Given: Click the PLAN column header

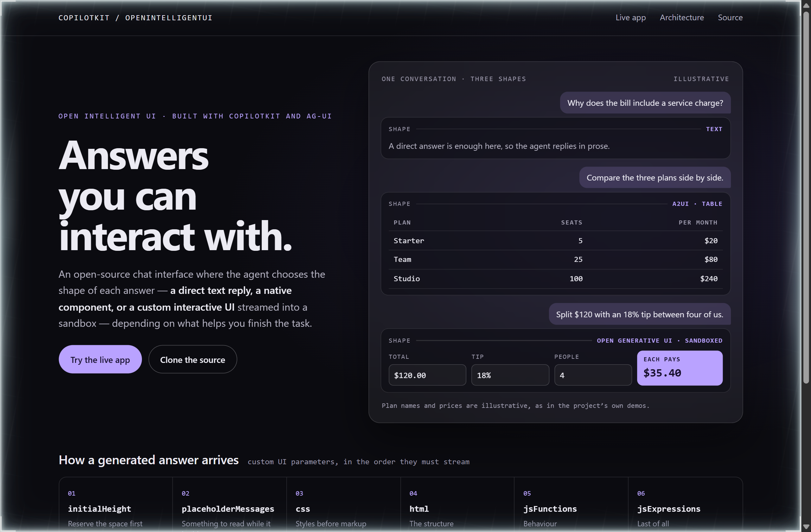Looking at the screenshot, I should coord(402,222).
